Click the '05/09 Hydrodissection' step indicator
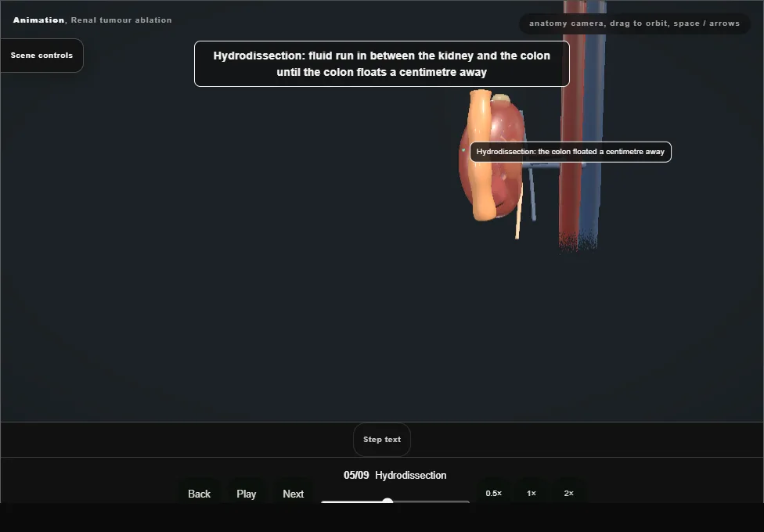This screenshot has width=764, height=532. pyautogui.click(x=395, y=475)
